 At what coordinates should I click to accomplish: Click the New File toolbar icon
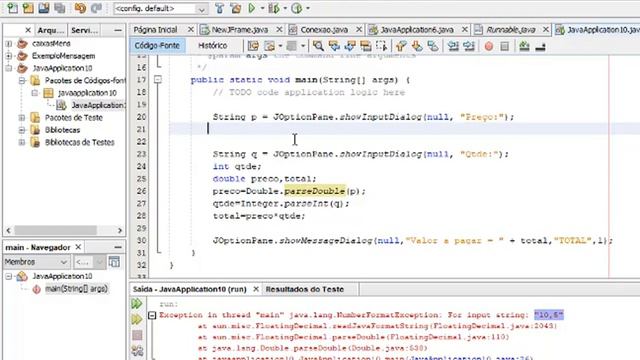pyautogui.click(x=12, y=8)
